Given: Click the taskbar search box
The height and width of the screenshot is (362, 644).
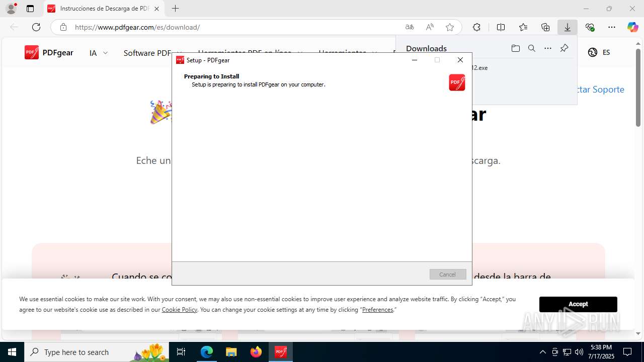Looking at the screenshot, I should [x=97, y=352].
